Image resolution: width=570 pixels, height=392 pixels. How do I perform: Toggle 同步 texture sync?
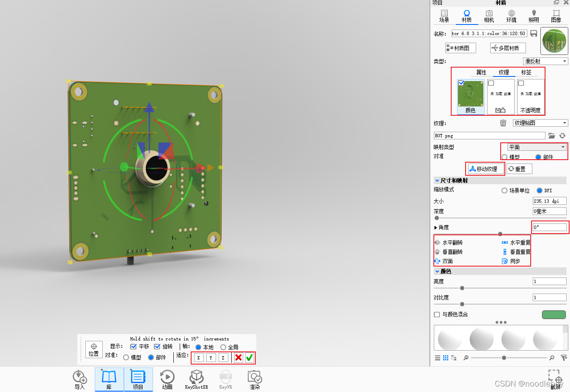(511, 261)
